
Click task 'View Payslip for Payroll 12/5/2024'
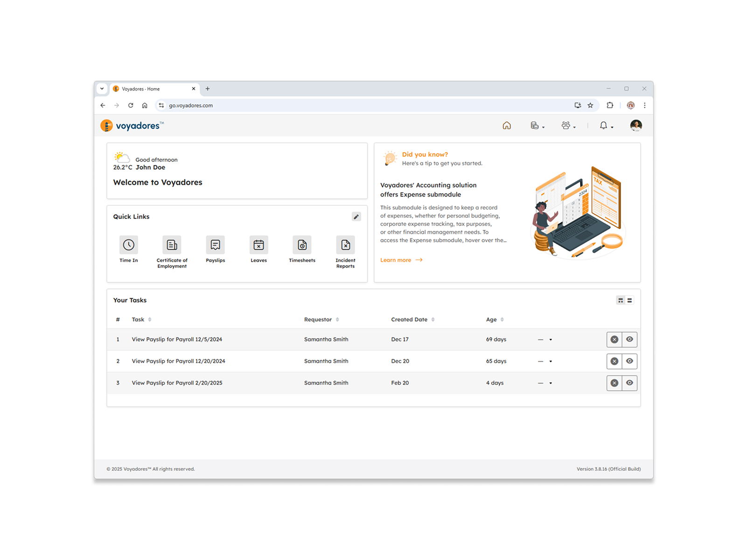point(177,340)
